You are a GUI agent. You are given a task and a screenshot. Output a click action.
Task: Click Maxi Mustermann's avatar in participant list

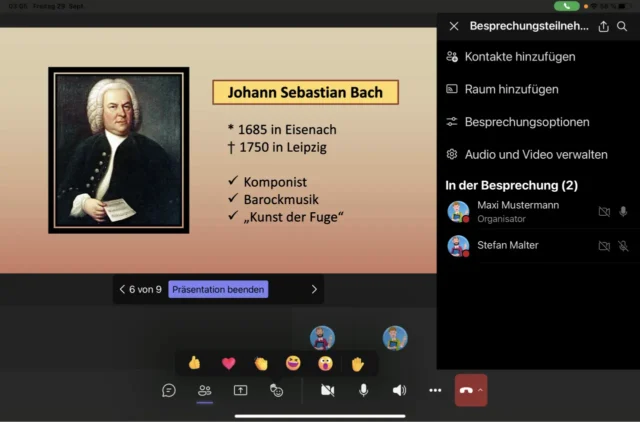tap(458, 212)
